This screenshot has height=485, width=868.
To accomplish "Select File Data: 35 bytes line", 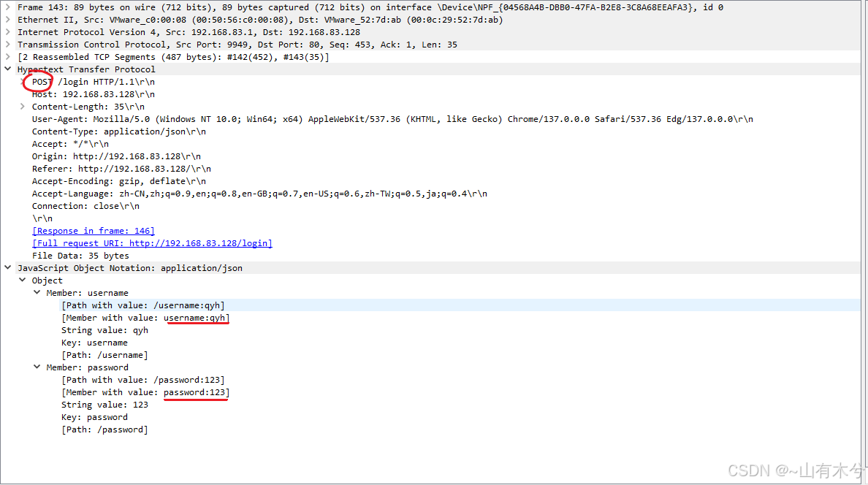I will click(80, 256).
